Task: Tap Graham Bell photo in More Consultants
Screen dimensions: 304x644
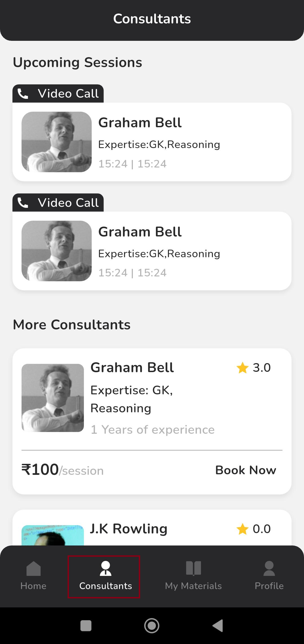Action: [53, 398]
